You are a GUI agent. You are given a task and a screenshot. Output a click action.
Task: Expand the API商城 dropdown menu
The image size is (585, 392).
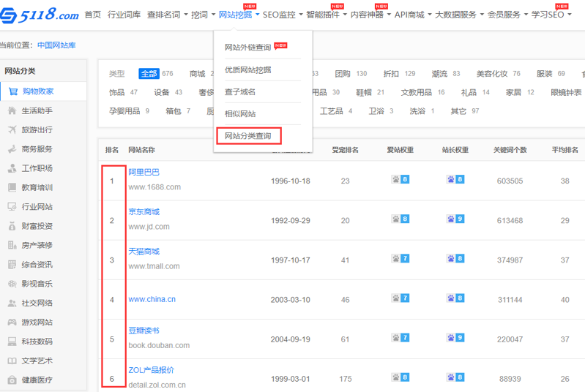click(413, 15)
